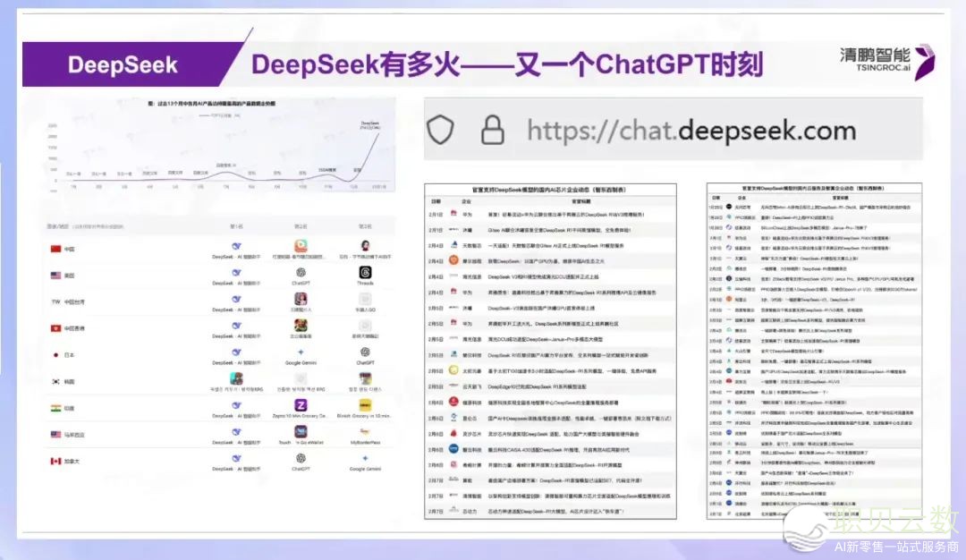Image resolution: width=966 pixels, height=560 pixels.
Task: Click inside the browser address bar
Action: coord(674,130)
